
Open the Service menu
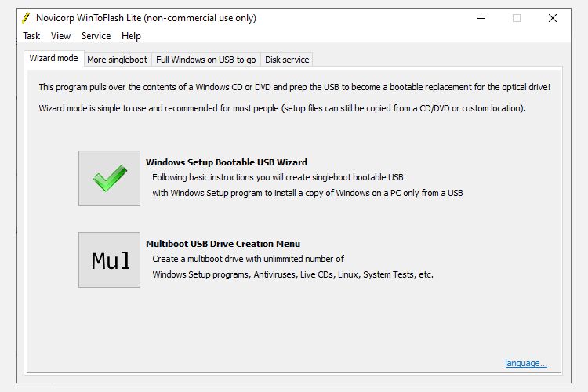tap(96, 36)
